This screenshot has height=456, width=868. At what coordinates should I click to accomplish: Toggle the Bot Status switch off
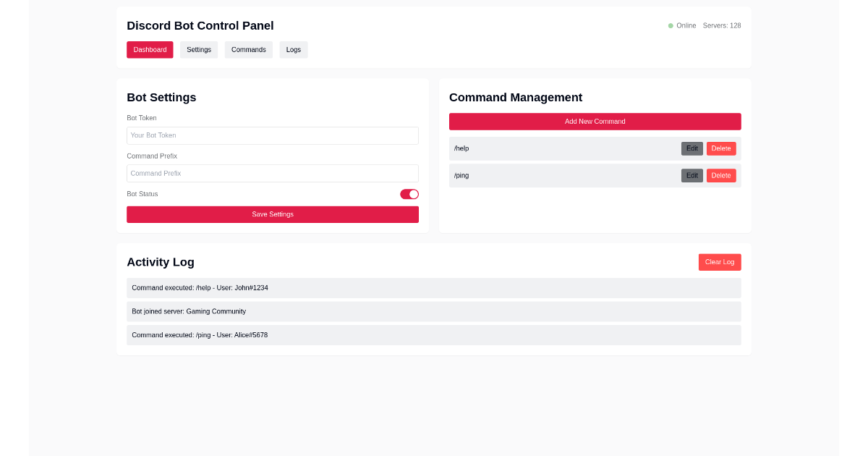409,194
